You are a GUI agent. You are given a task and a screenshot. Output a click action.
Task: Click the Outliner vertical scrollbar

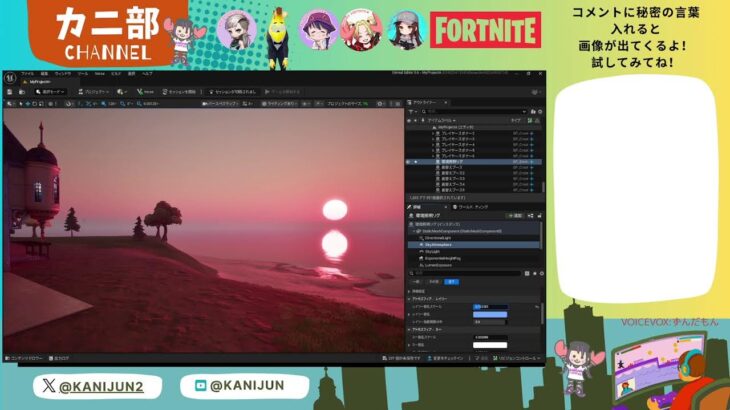(x=543, y=187)
